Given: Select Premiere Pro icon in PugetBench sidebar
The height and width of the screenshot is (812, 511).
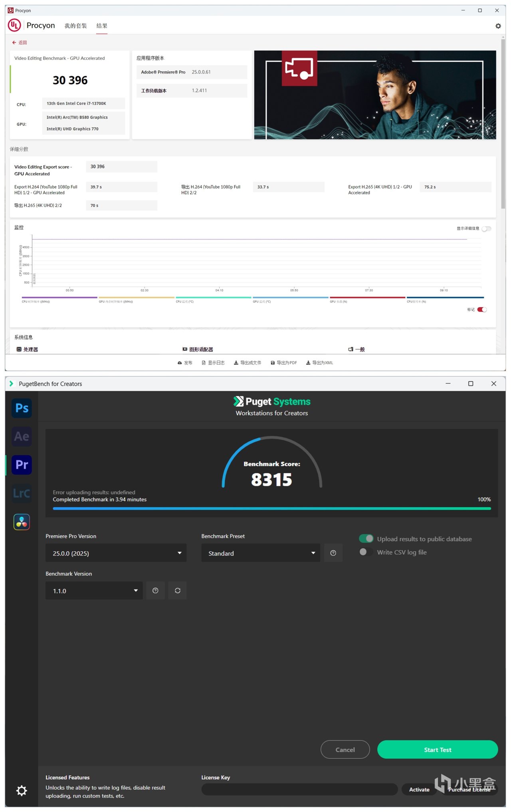Looking at the screenshot, I should coord(22,465).
